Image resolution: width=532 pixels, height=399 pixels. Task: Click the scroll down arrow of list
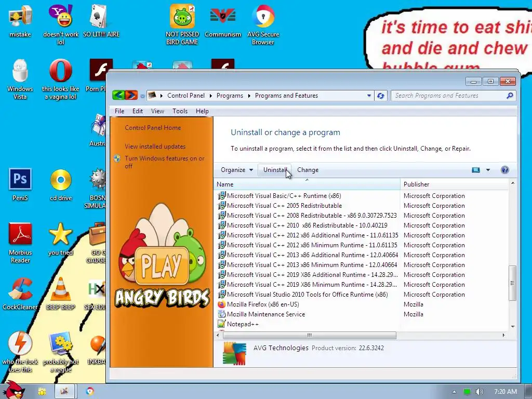513,326
